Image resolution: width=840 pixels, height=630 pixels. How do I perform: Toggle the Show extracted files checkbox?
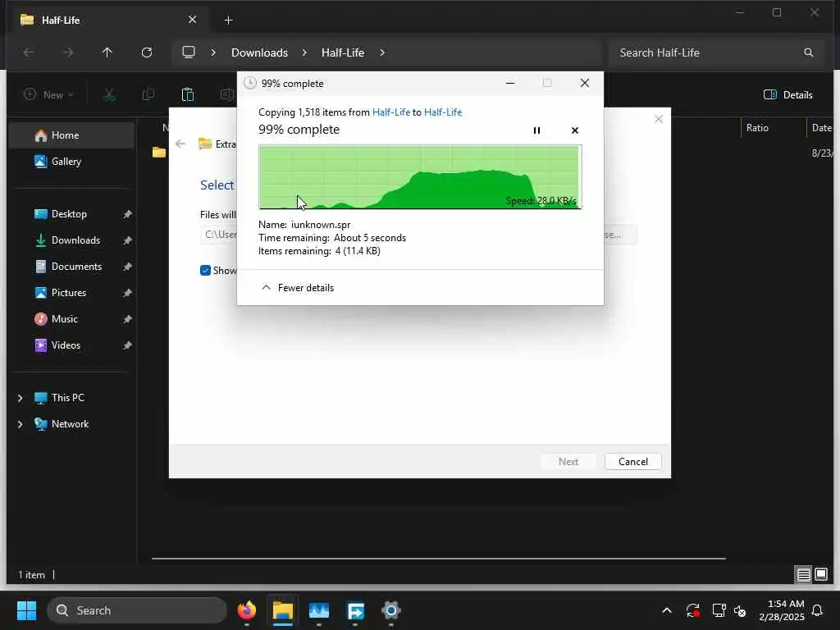205,271
